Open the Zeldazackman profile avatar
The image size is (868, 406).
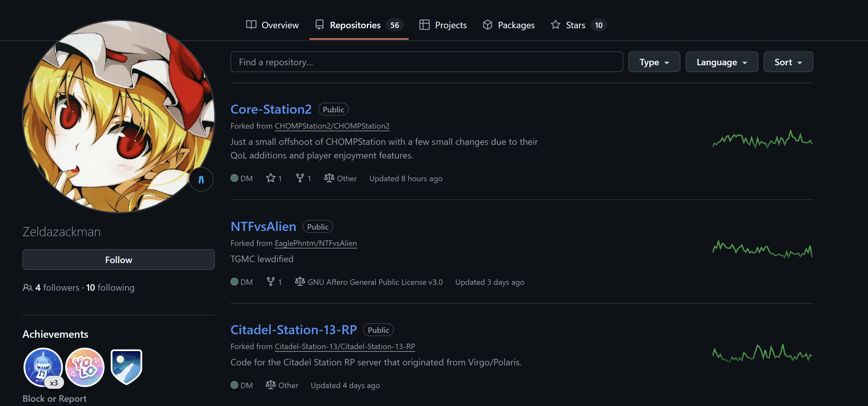click(119, 116)
